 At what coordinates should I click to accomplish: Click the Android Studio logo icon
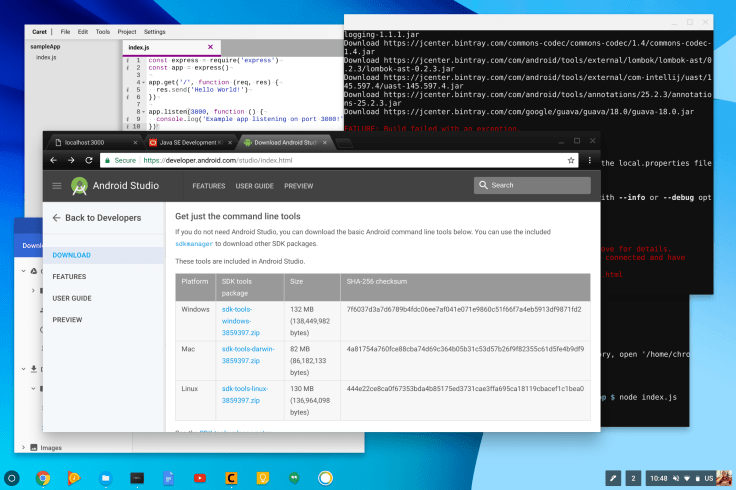[79, 186]
